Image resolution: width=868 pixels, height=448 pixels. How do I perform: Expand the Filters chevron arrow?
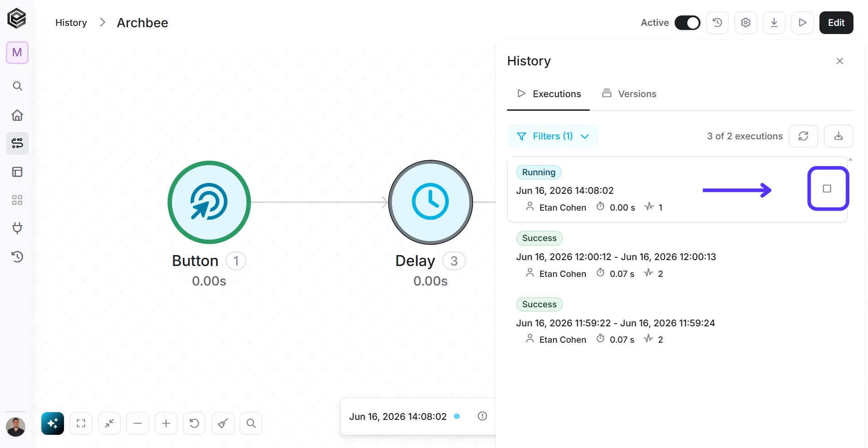(x=585, y=136)
